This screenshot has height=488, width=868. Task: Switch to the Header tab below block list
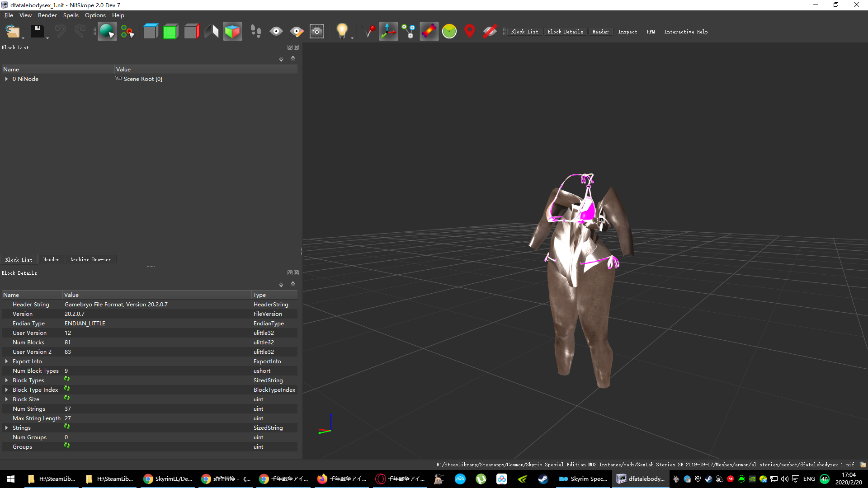click(51, 259)
